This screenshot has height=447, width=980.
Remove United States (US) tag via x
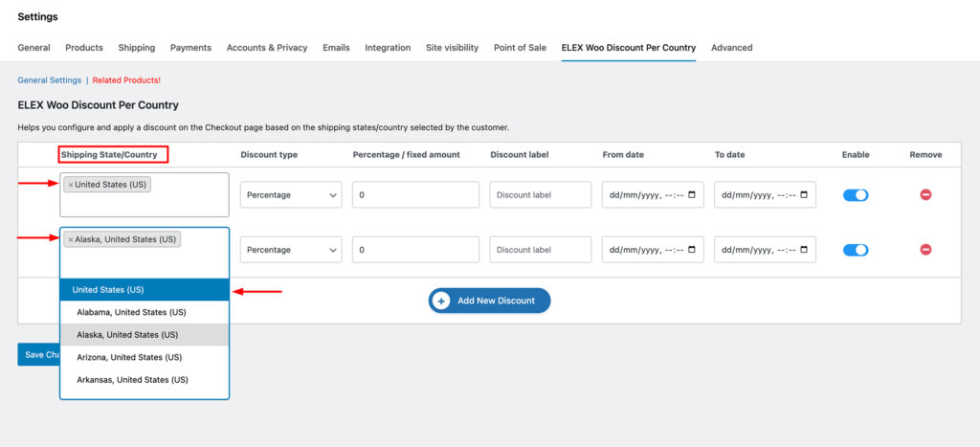coord(71,185)
